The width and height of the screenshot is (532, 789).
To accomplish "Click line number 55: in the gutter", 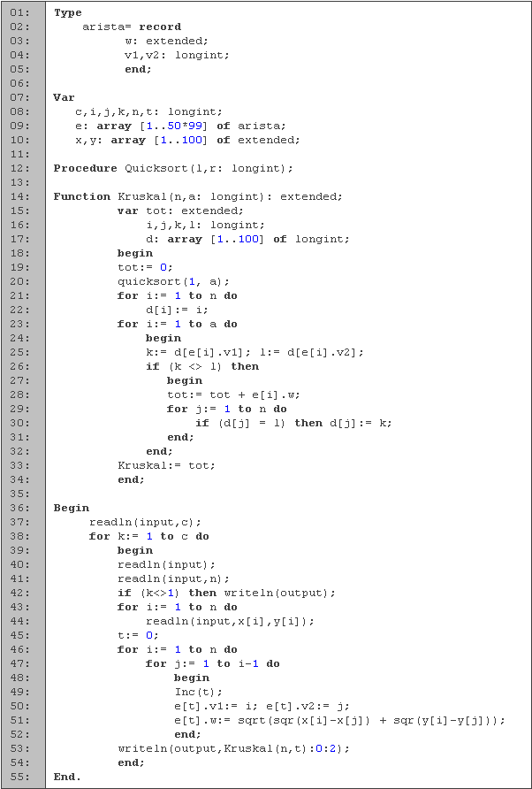I will pos(20,777).
